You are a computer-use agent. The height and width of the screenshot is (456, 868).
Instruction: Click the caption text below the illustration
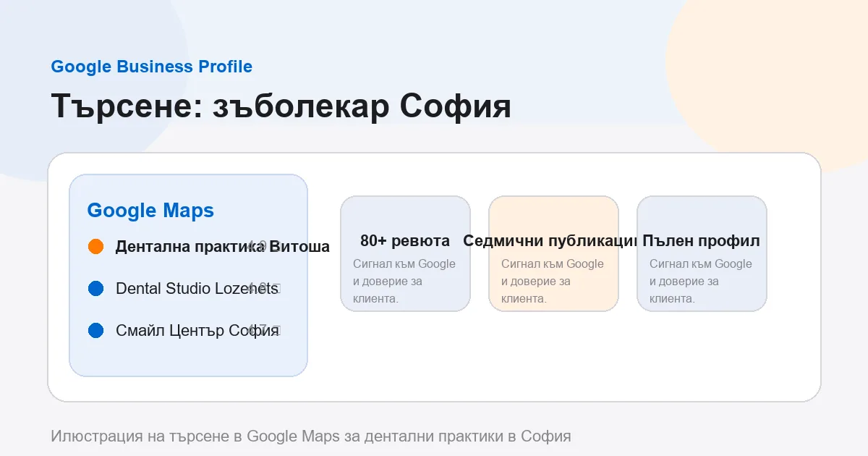click(x=310, y=436)
